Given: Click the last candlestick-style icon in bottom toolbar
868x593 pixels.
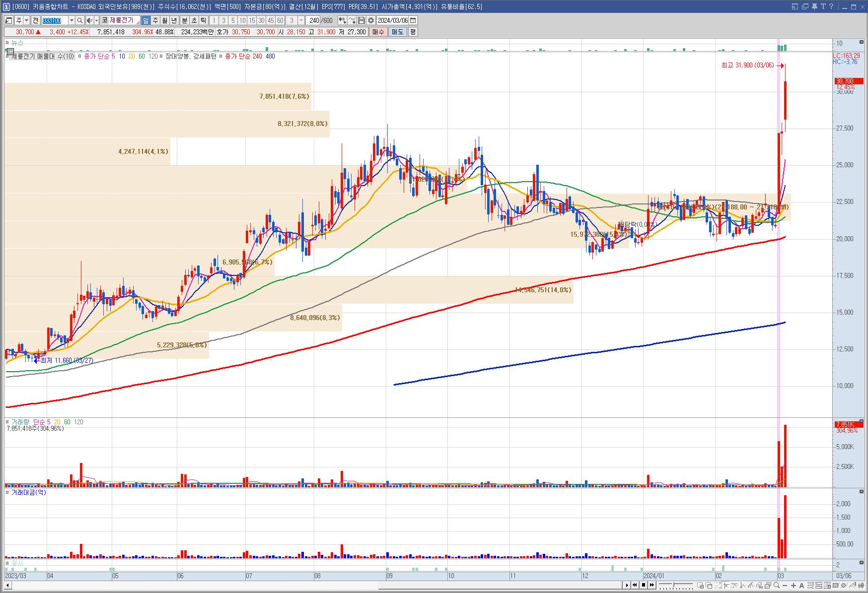Looking at the screenshot, I should [861, 586].
